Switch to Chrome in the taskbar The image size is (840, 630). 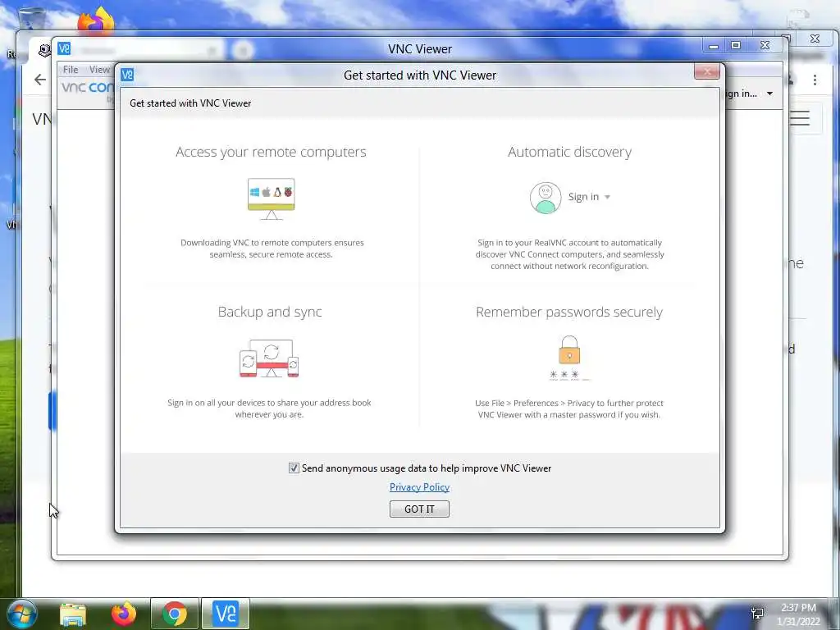coord(175,614)
